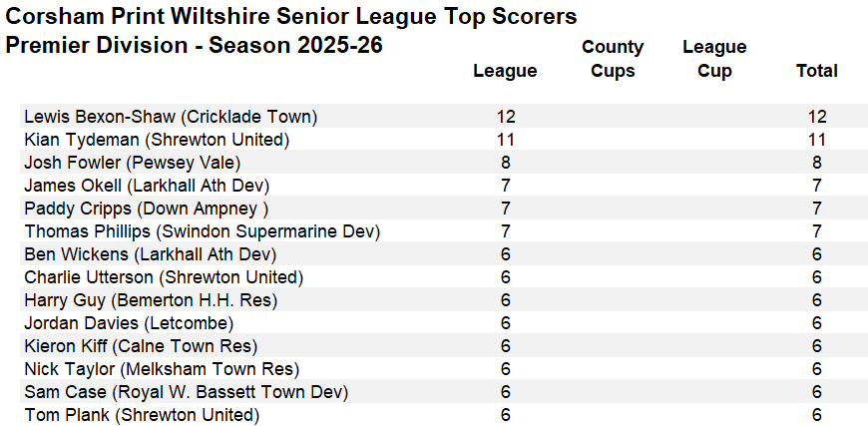Click Harry Guy (Bemerton H.H. Res) entry

coord(151,300)
